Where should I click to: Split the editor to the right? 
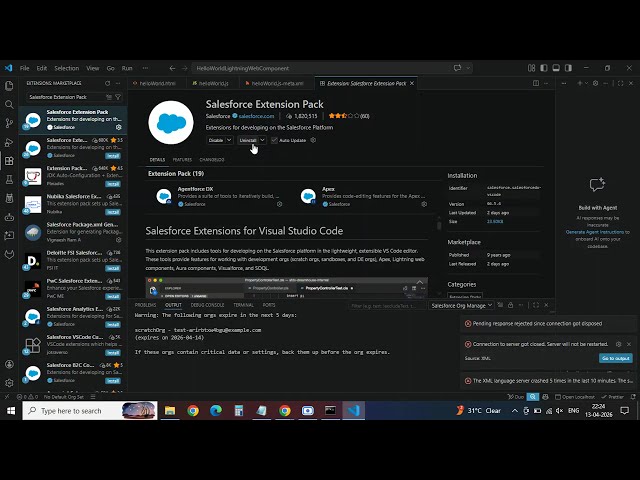536,83
